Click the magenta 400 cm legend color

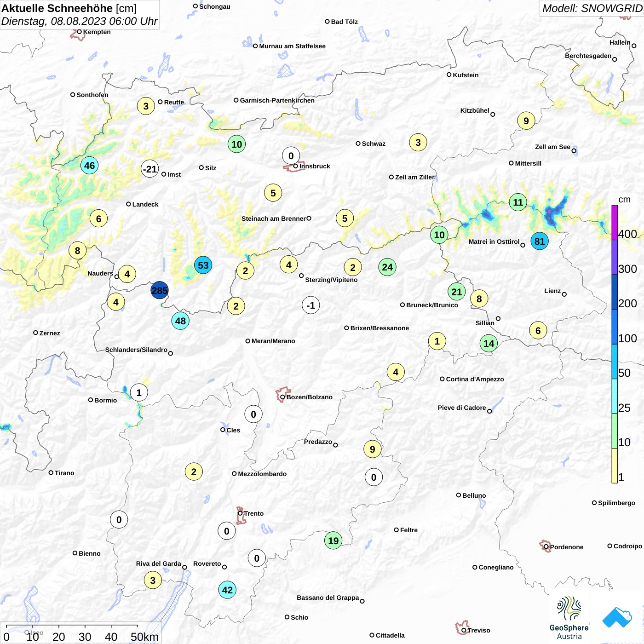pos(615,223)
